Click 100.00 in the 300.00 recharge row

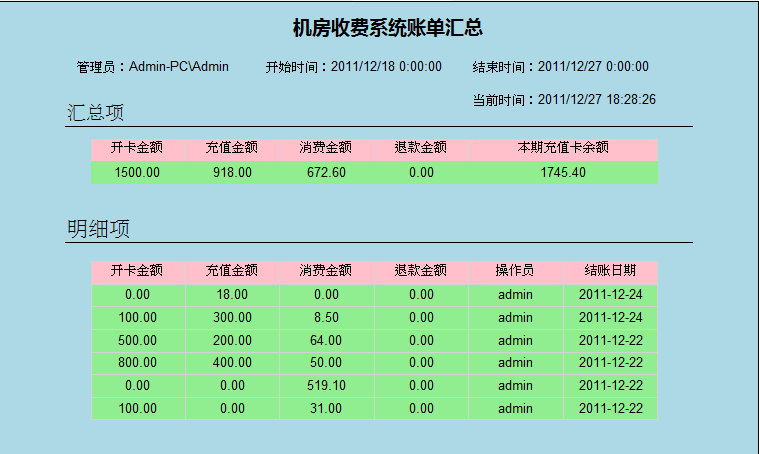coord(138,318)
